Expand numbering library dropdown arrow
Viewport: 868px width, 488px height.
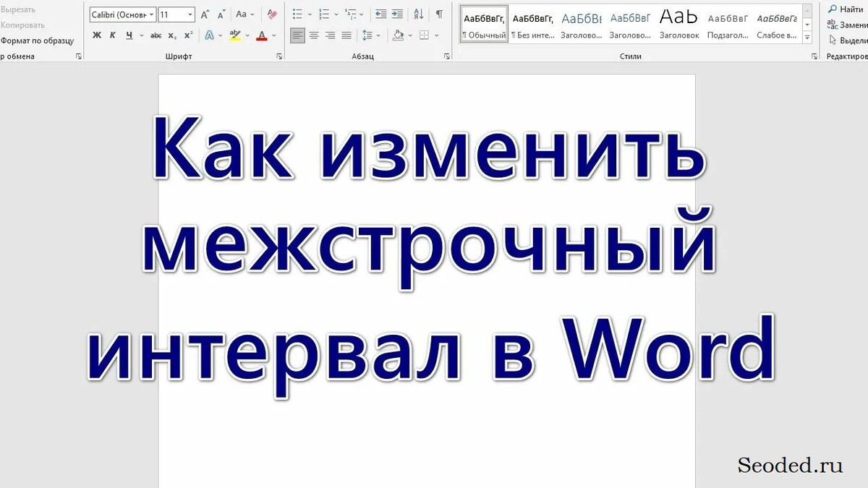[x=336, y=14]
